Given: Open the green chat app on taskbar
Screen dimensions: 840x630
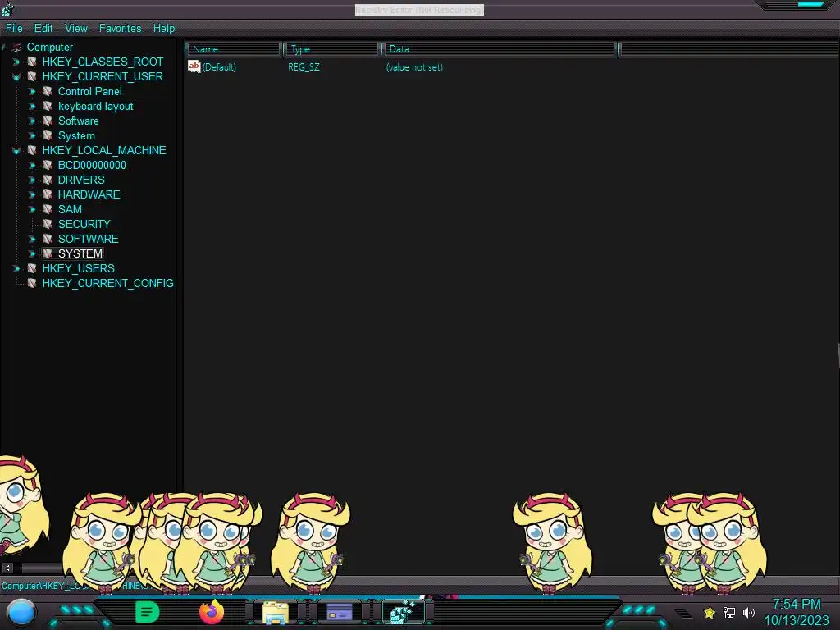Looking at the screenshot, I should (148, 612).
